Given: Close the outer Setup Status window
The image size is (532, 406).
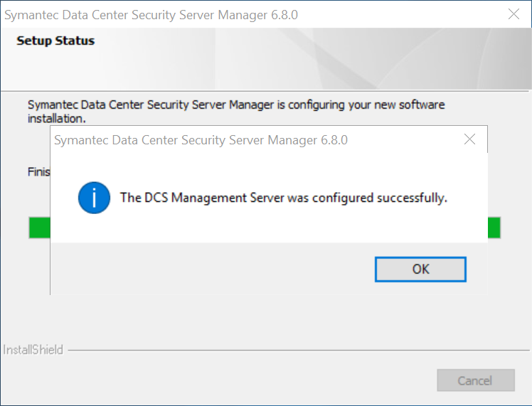Looking at the screenshot, I should point(514,14).
